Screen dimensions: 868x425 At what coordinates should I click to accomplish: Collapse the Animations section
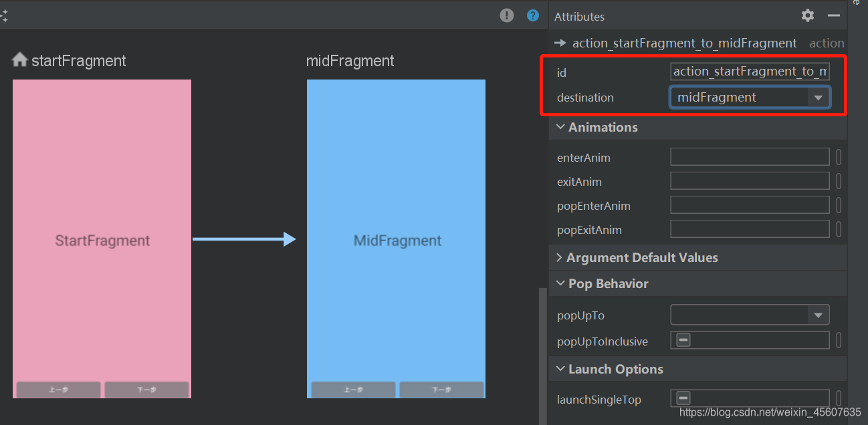[560, 127]
